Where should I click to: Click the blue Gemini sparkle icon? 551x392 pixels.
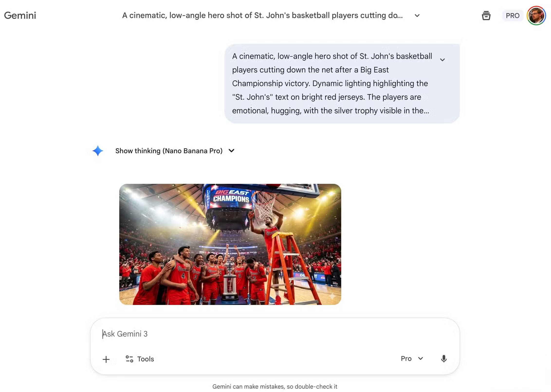coord(98,151)
